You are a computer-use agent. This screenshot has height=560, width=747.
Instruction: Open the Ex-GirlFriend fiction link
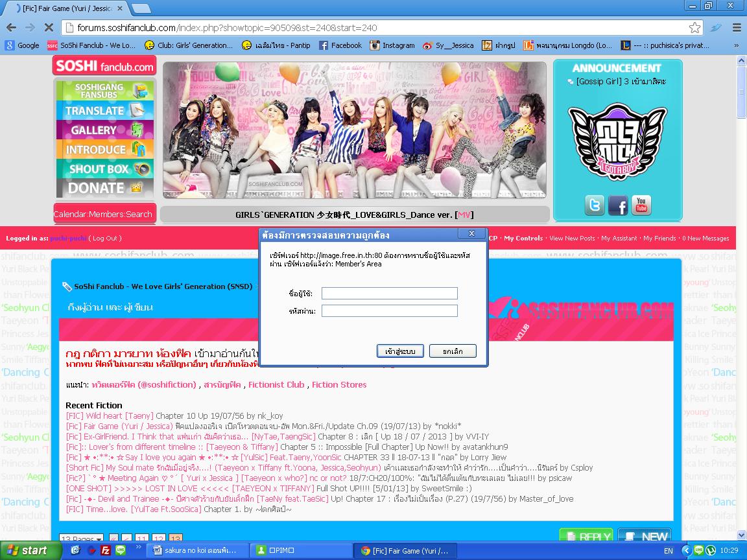click(191, 437)
